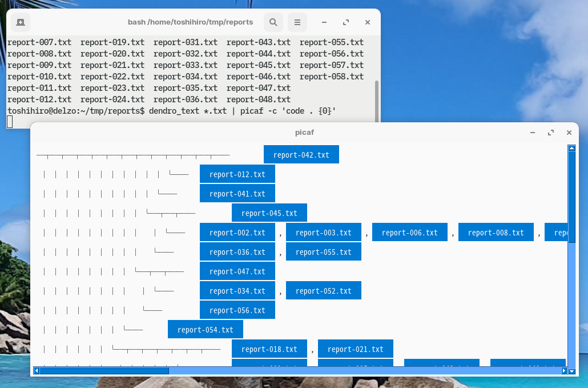
Task: Choose the report-006.txt button
Action: tap(409, 233)
